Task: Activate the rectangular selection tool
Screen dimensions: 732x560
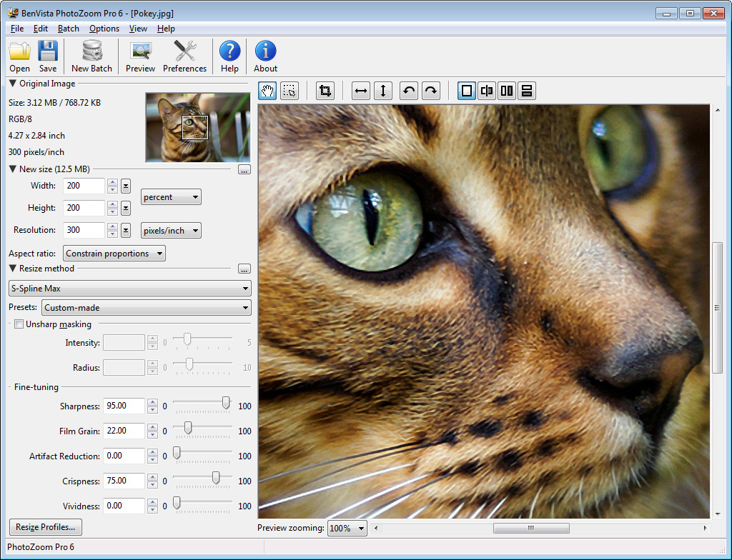Action: pos(289,90)
